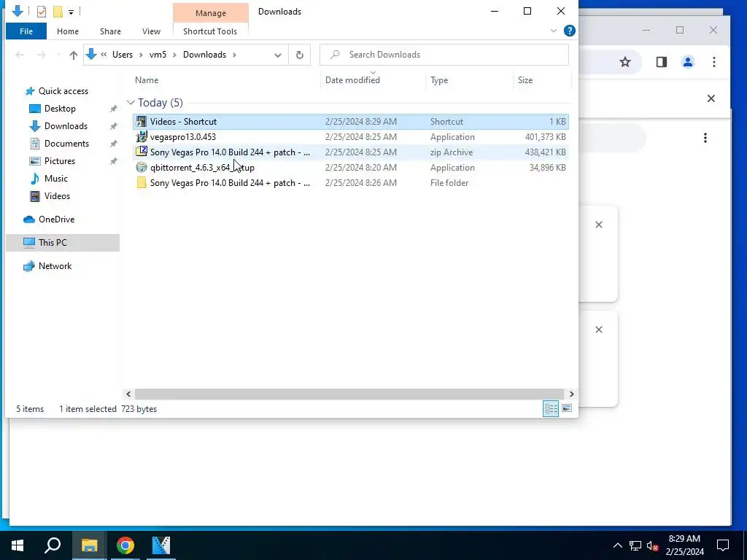Click the Videos shortcut file icon
Viewport: 747px width, 560px height.
coord(142,122)
